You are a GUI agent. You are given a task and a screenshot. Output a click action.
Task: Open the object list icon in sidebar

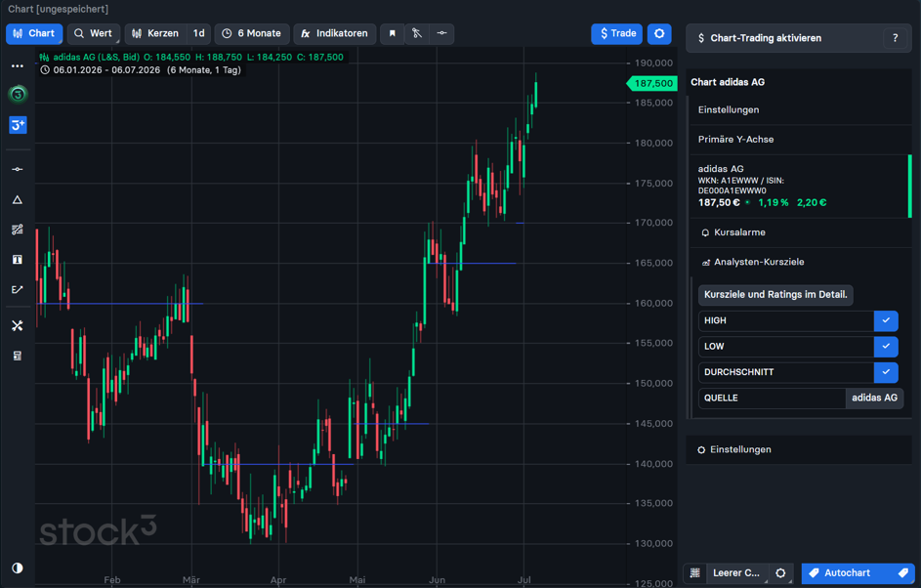17,356
